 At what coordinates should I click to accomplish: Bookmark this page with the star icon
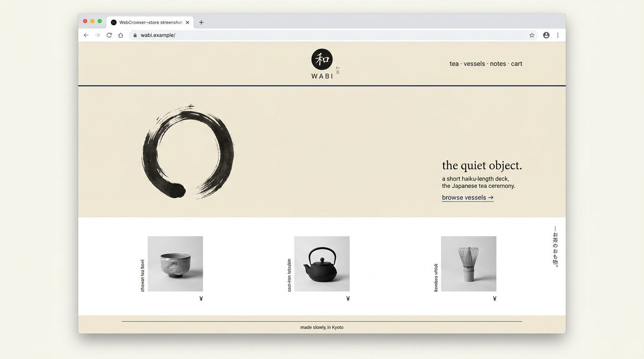pyautogui.click(x=532, y=35)
